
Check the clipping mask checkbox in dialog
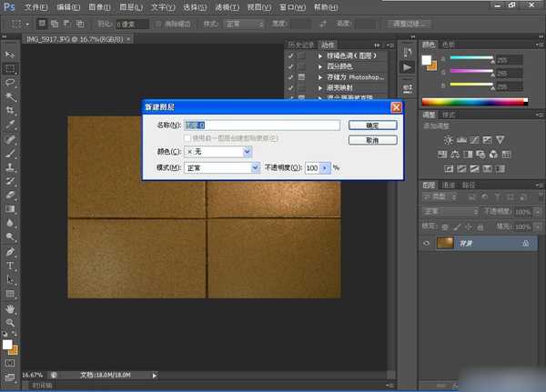[x=188, y=137]
